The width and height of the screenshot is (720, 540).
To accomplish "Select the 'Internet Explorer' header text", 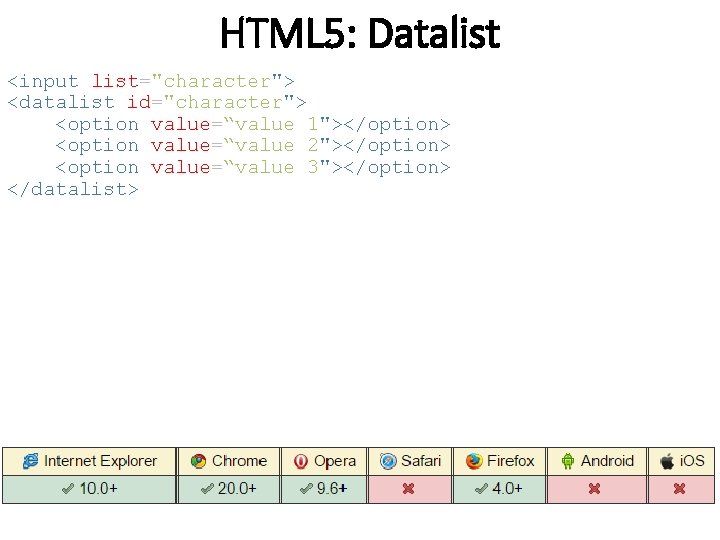I will pyautogui.click(x=101, y=461).
